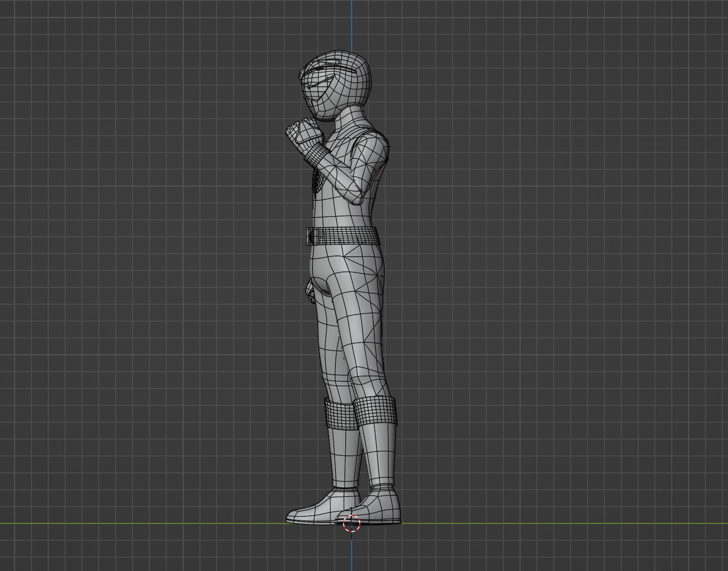Click the toe of the forward shoe
The height and width of the screenshot is (571, 728).
[294, 516]
